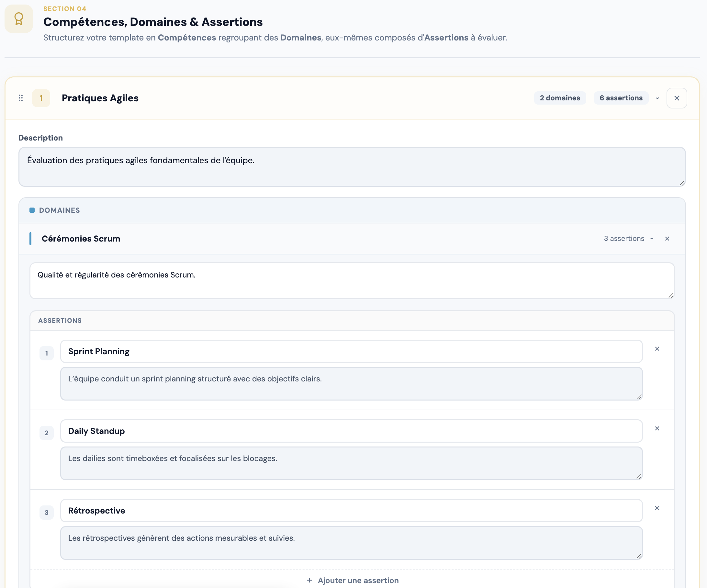Image resolution: width=707 pixels, height=588 pixels.
Task: Edit the Daily Standup description text
Action: [351, 463]
